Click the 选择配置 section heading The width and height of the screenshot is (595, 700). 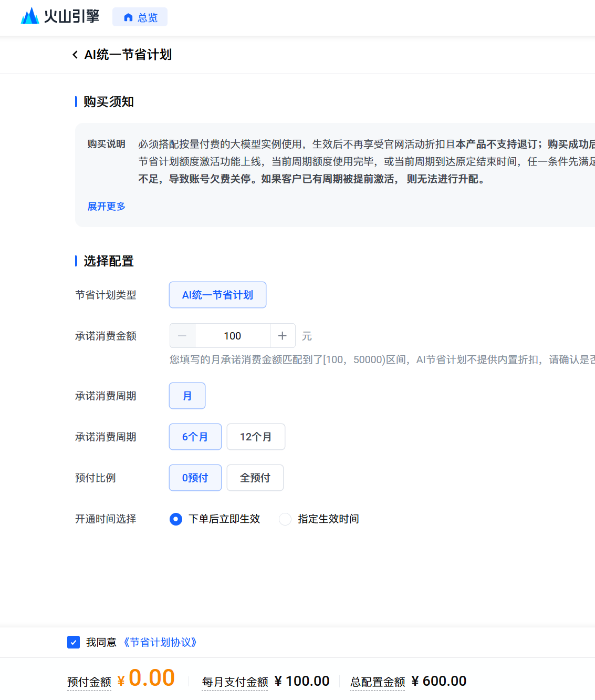(109, 261)
